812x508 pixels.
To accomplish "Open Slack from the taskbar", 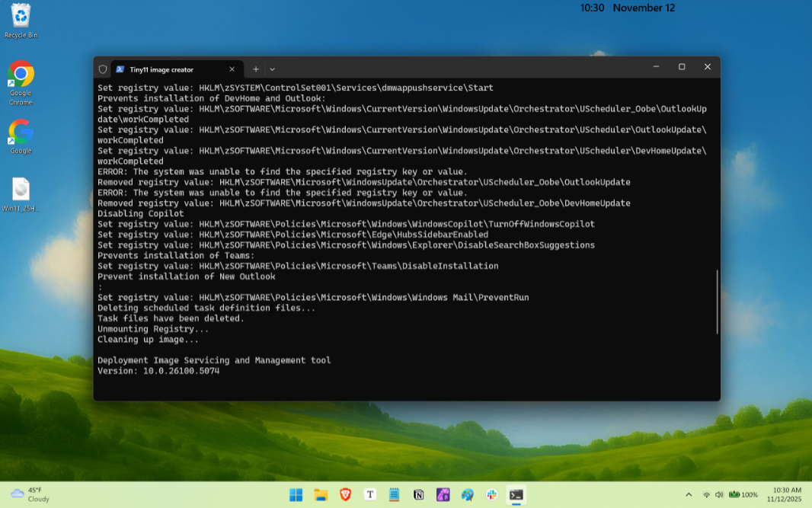I will (491, 495).
